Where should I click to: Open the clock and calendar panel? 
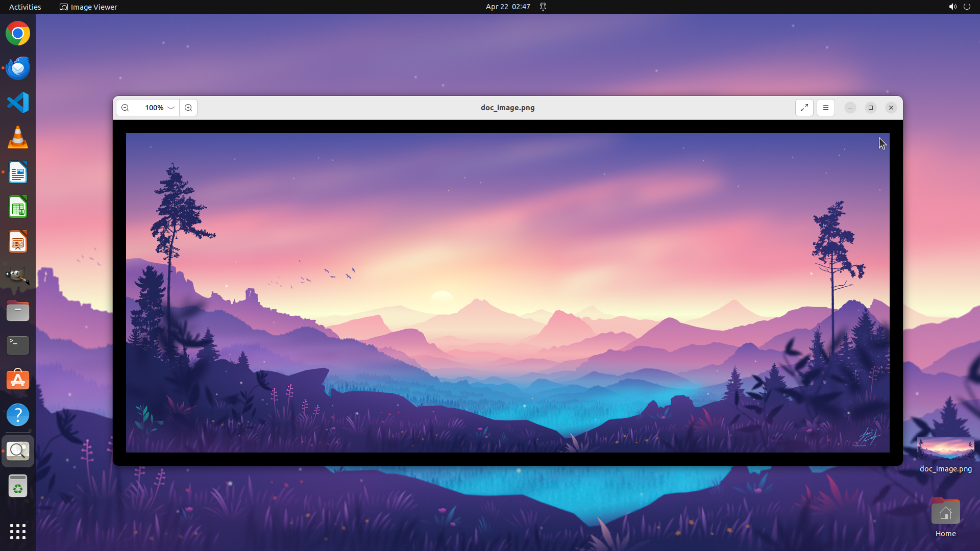click(x=507, y=7)
